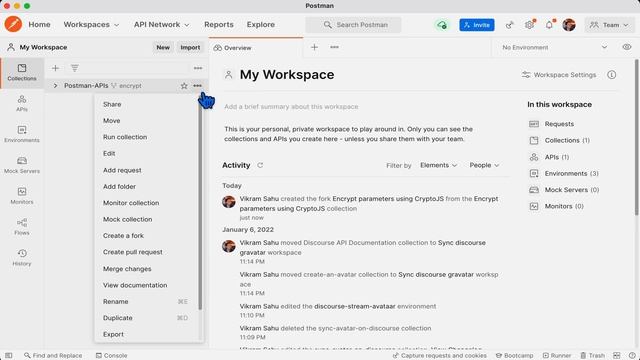Go to Home in top navigation

point(39,24)
